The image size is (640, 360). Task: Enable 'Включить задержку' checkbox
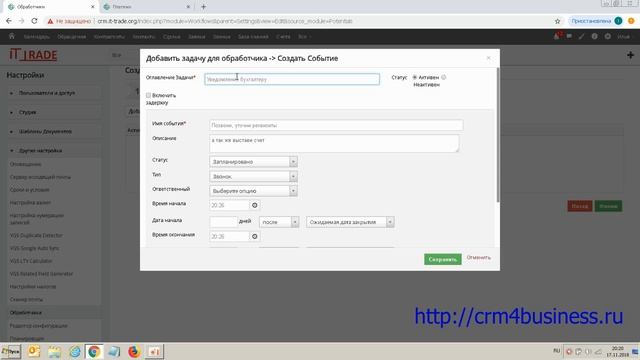[149, 95]
